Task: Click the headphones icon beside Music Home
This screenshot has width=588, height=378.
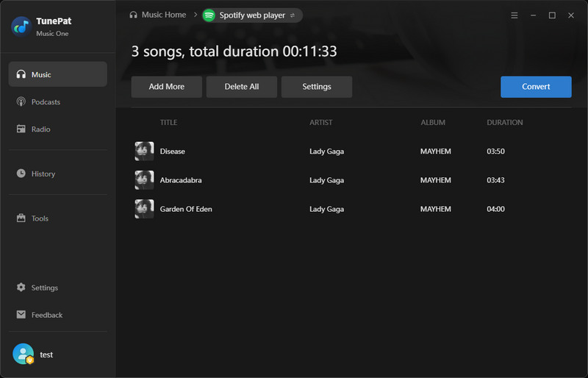Action: click(133, 15)
